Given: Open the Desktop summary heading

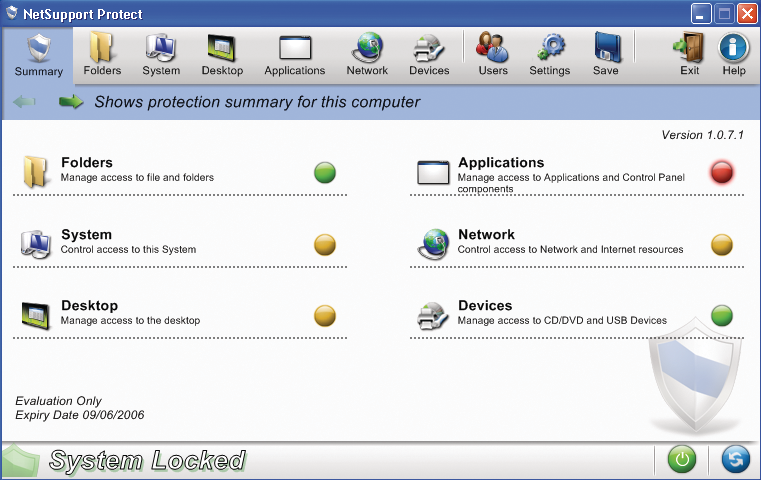Looking at the screenshot, I should pyautogui.click(x=89, y=306).
